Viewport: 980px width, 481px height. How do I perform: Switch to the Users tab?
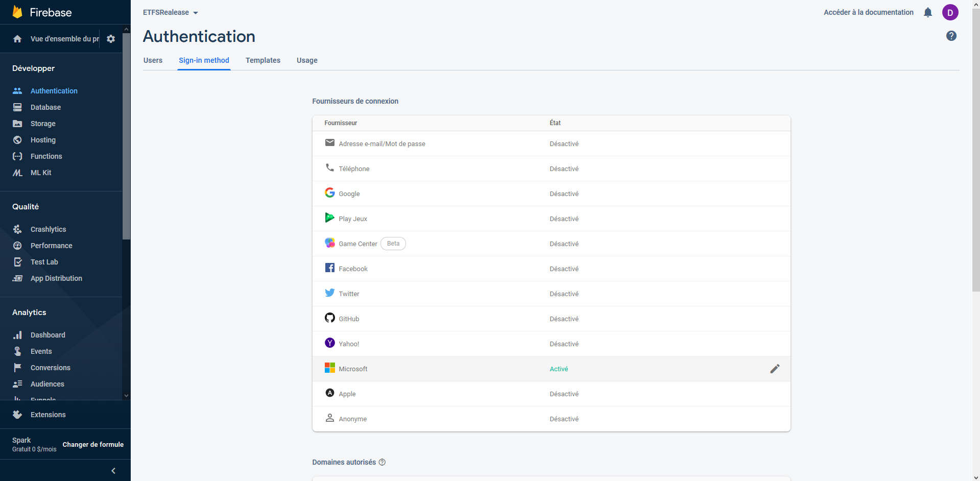tap(153, 60)
